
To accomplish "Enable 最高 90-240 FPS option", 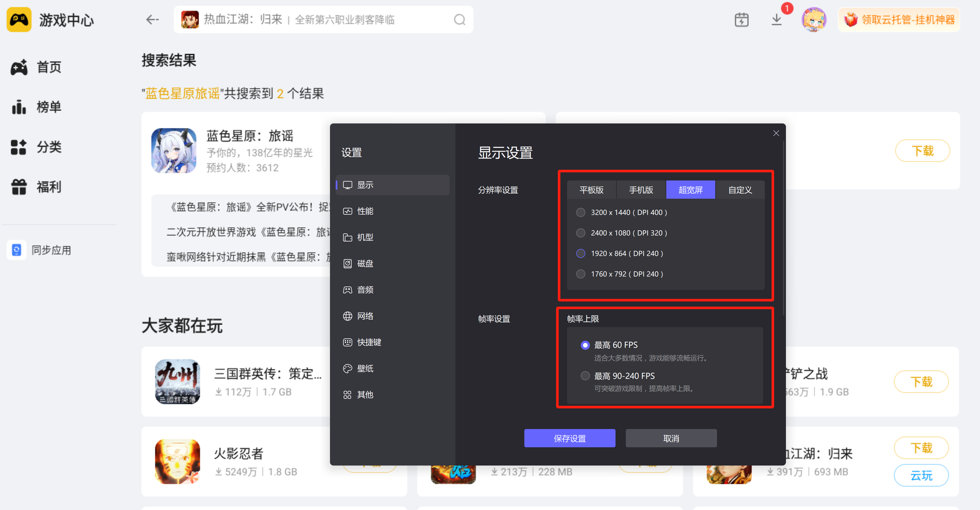I will 585,376.
